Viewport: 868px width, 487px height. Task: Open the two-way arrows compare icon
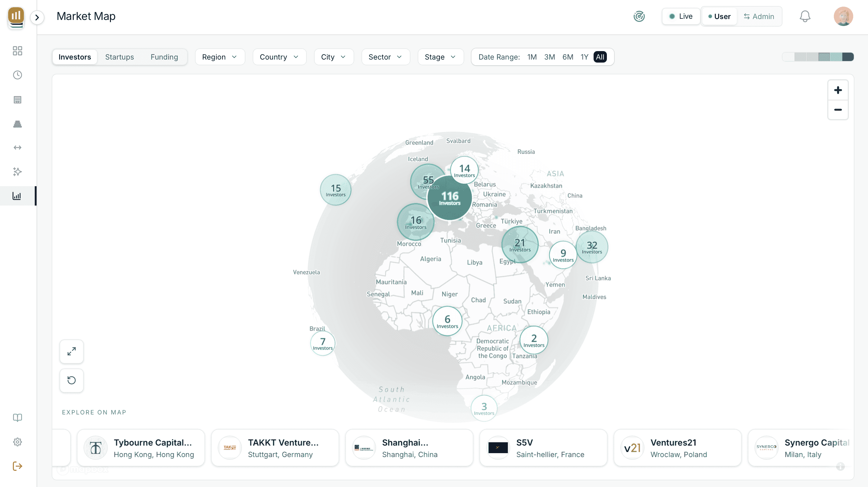(18, 148)
